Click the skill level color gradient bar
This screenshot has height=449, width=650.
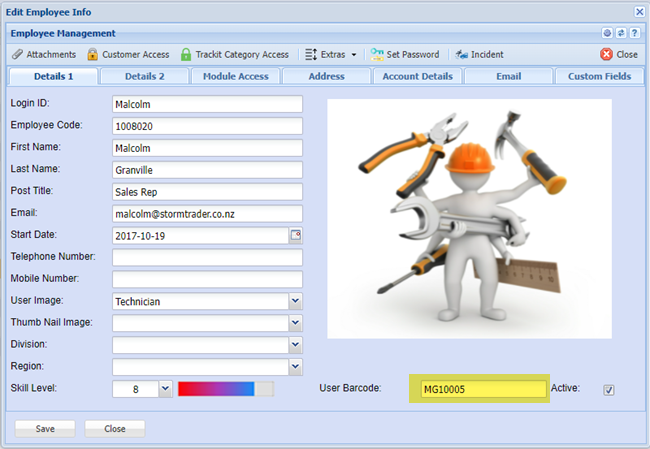pos(216,389)
